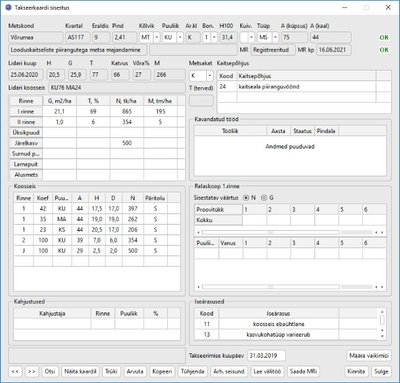Click the Looduskaitseliste piirangutega metsa majandamine field
The image size is (400, 383).
click(x=78, y=50)
